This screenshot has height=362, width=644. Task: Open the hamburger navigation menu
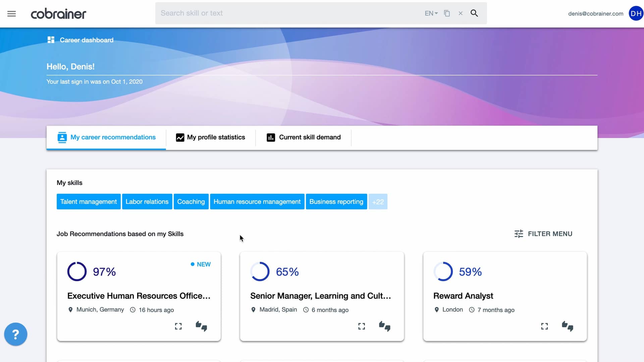click(11, 14)
